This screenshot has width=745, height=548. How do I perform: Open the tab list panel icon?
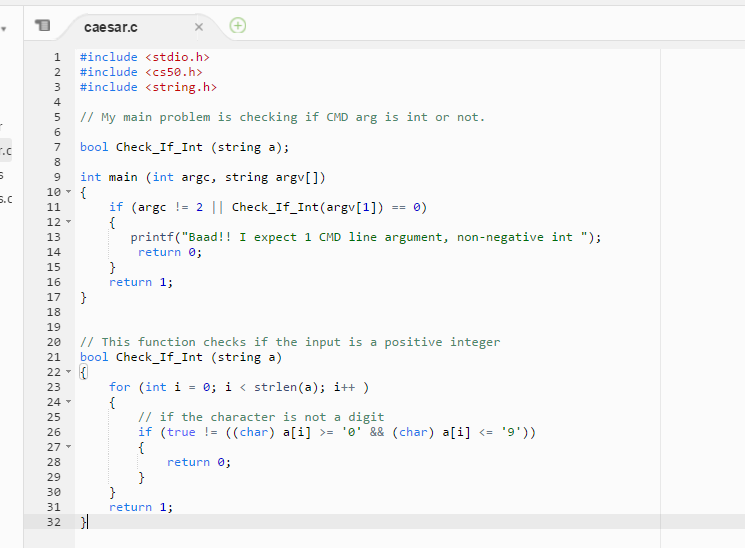[x=43, y=25]
